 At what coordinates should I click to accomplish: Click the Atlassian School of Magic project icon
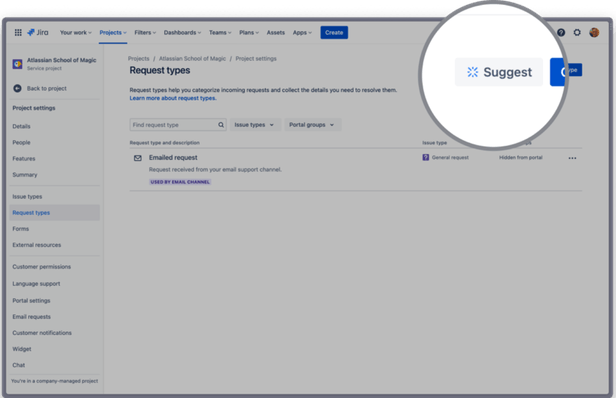point(17,64)
